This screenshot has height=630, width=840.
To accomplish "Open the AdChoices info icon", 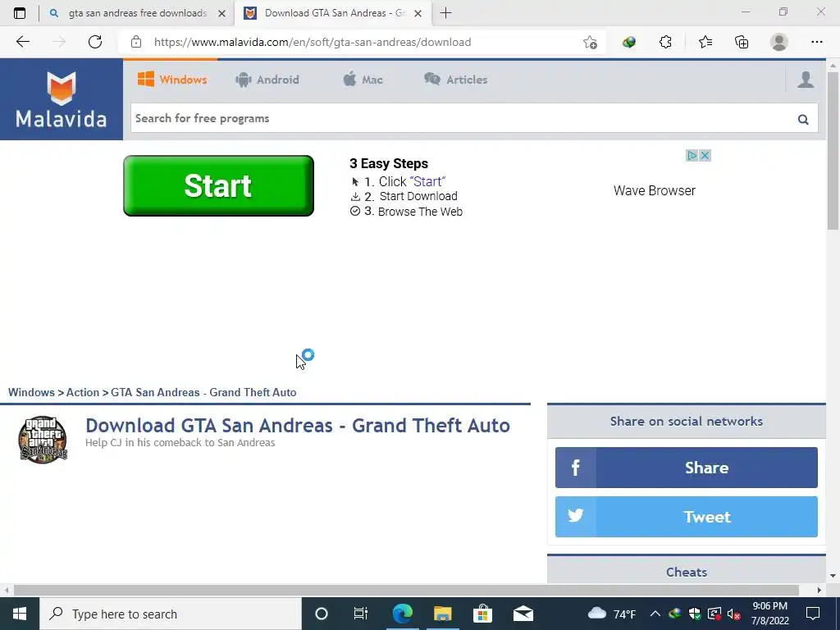I will [x=692, y=155].
